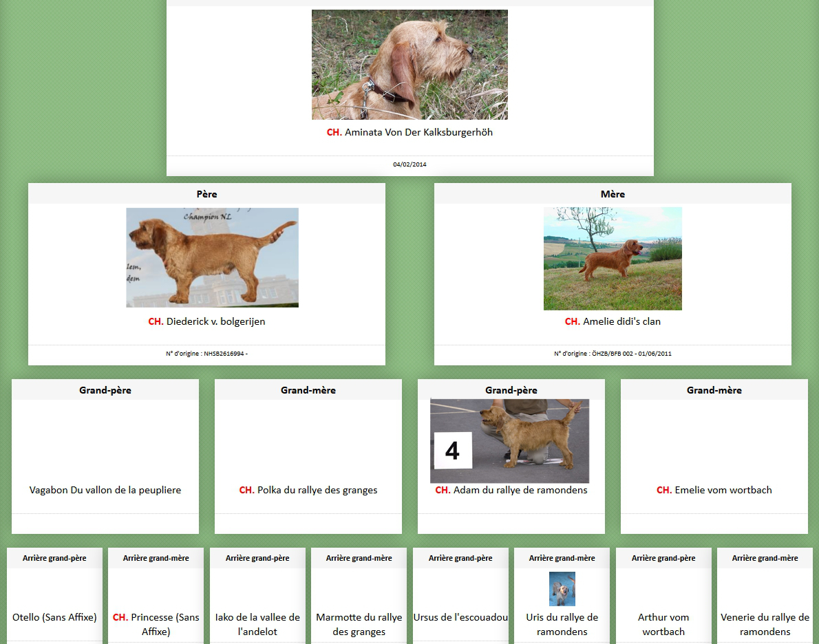Open Venerie du rallye de ramondens
The image size is (819, 644).
click(x=765, y=624)
